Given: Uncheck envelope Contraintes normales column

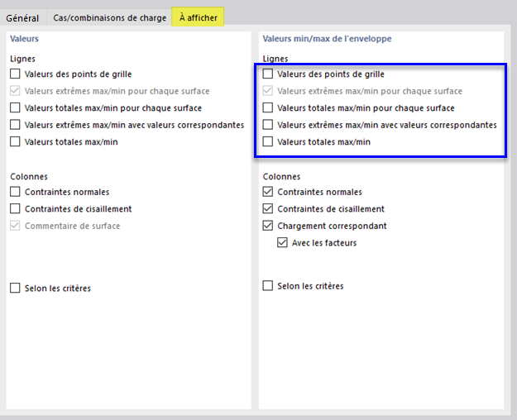Looking at the screenshot, I should (x=268, y=192).
